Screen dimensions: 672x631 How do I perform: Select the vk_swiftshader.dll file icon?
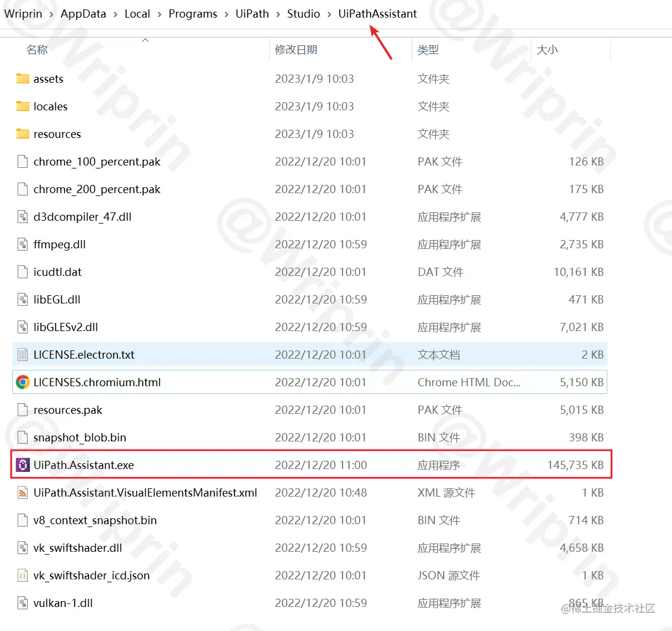pyautogui.click(x=23, y=548)
